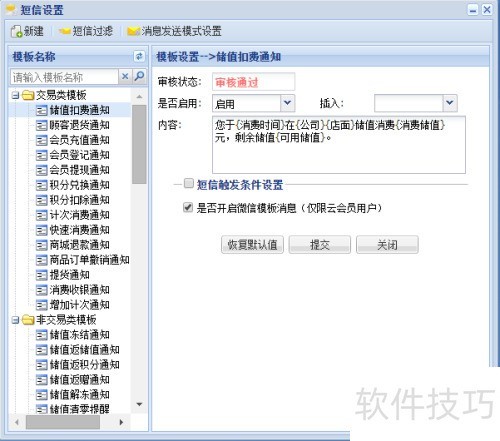
Task: Click the 插入 combo box field
Action: point(409,103)
